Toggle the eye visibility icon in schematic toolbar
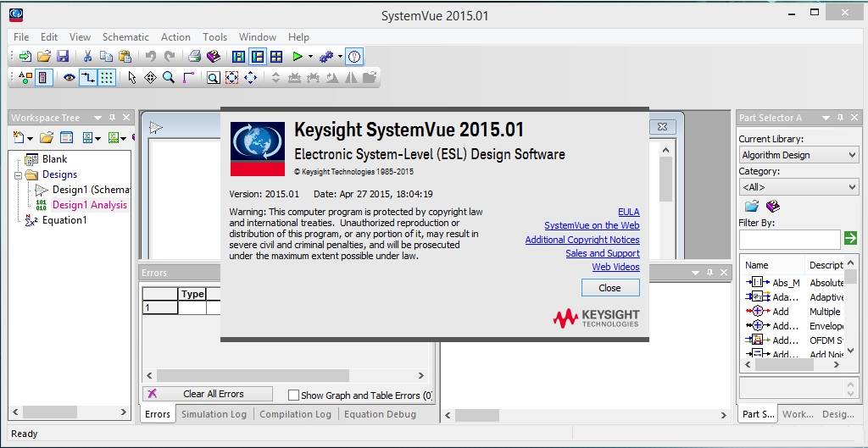The image size is (868, 448). coord(70,77)
